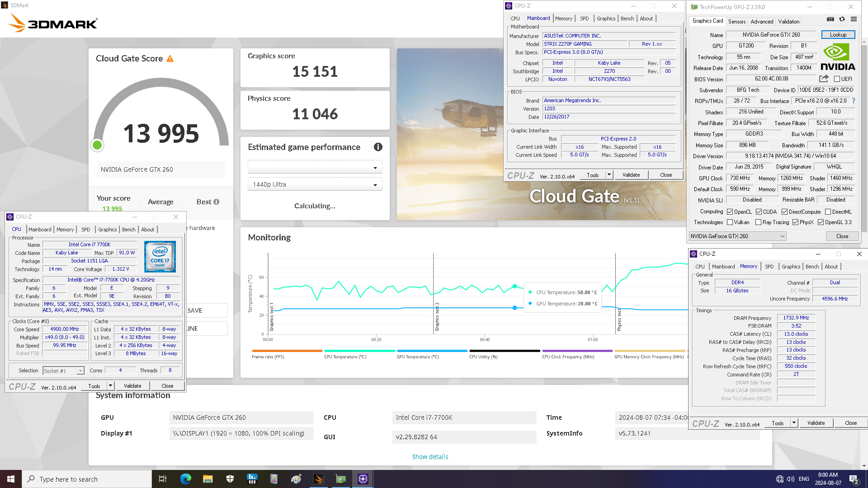This screenshot has height=488, width=868.
Task: Open the empty game selection dropdown
Action: (x=315, y=167)
